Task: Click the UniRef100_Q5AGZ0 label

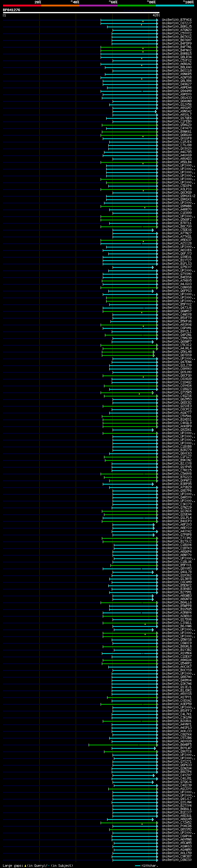Action: [x=177, y=125]
